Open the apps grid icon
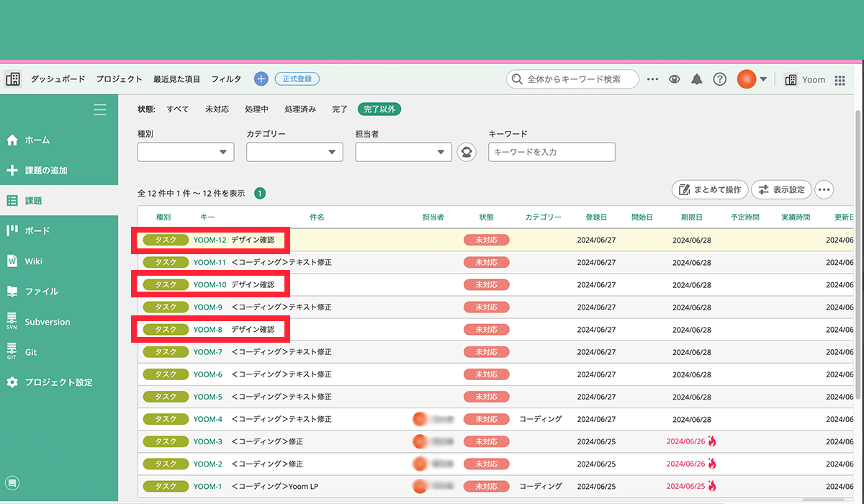864x504 pixels. (840, 80)
